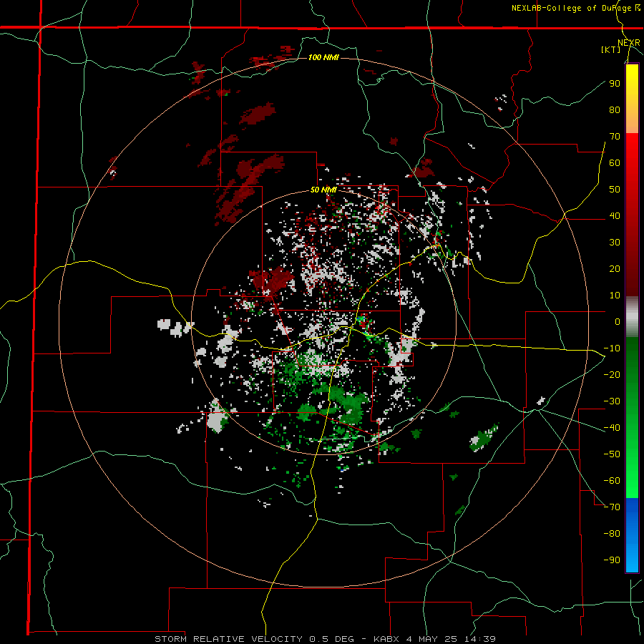Image resolution: width=644 pixels, height=644 pixels.
Task: Click the -50 value on velocity scale
Action: tap(612, 454)
